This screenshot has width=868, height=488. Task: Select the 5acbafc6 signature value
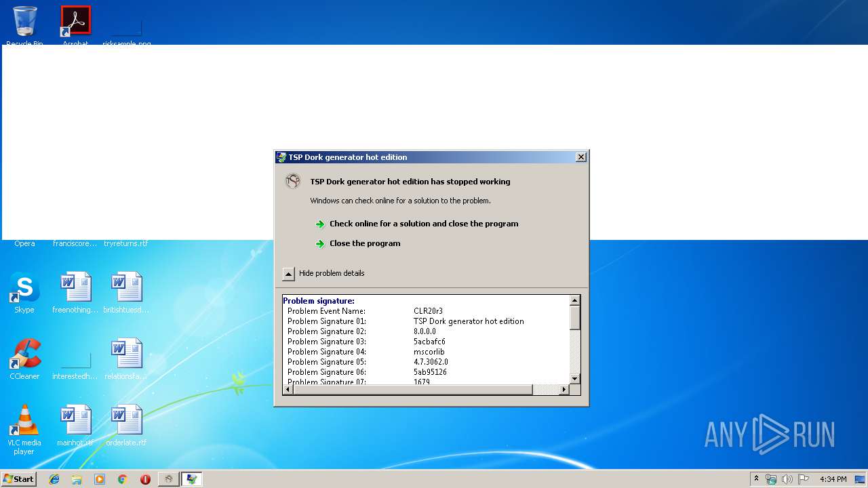pyautogui.click(x=429, y=342)
